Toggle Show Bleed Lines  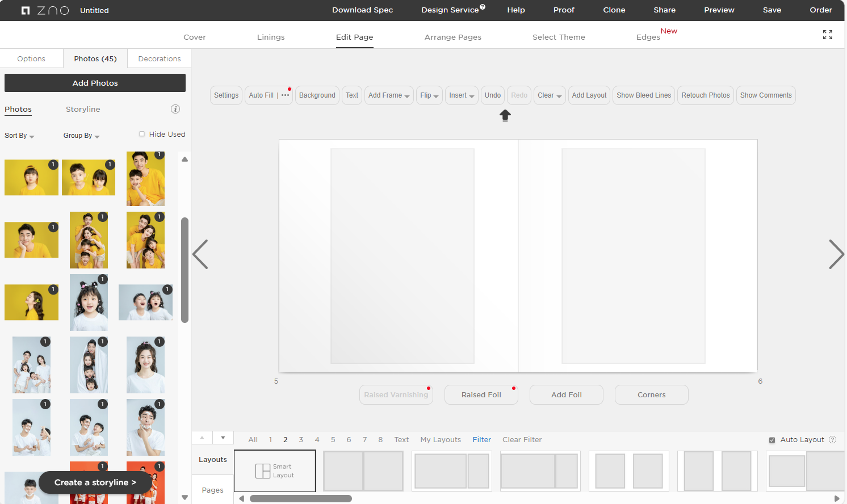coord(644,95)
